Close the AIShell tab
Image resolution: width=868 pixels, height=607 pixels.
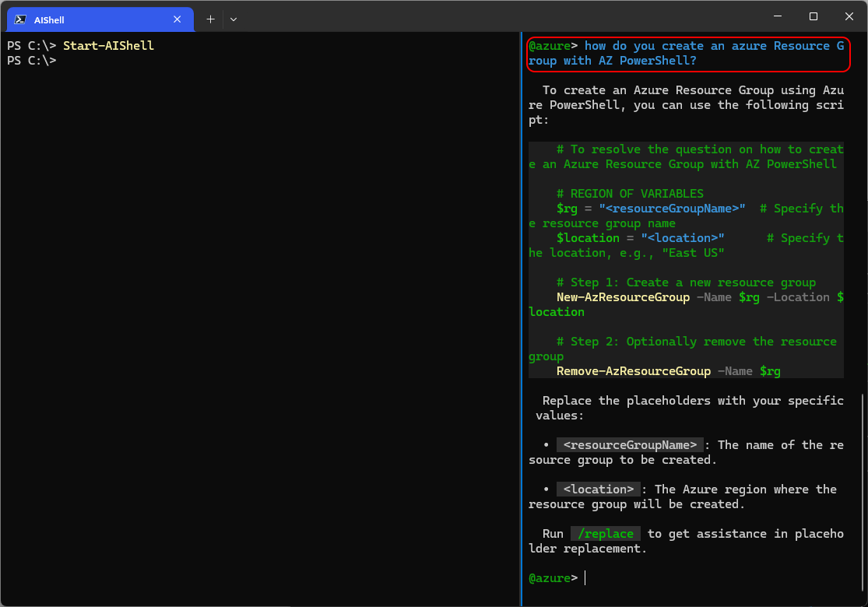[x=177, y=19]
